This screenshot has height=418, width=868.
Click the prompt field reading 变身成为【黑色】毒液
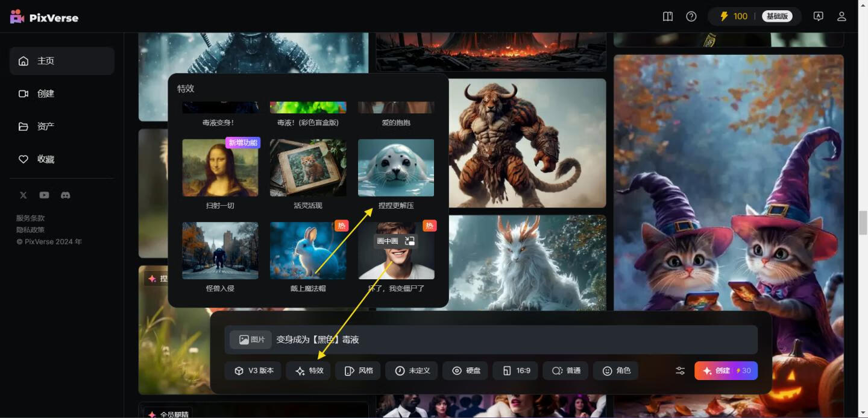pos(491,340)
